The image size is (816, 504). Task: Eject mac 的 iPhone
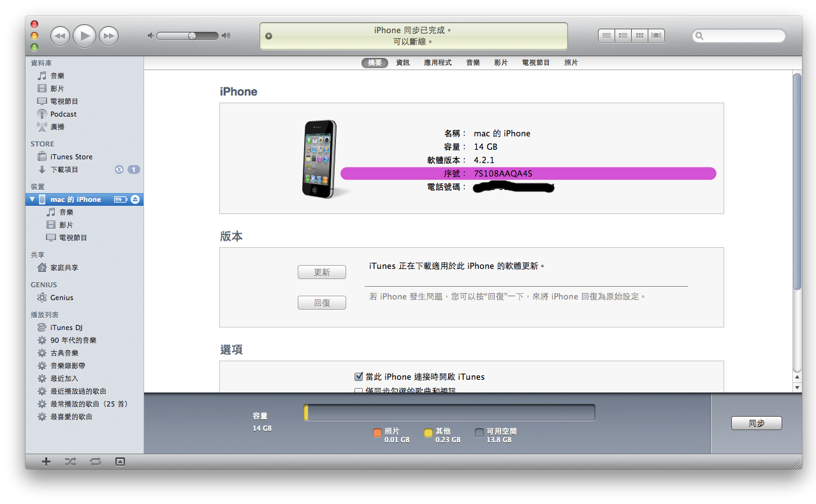135,199
